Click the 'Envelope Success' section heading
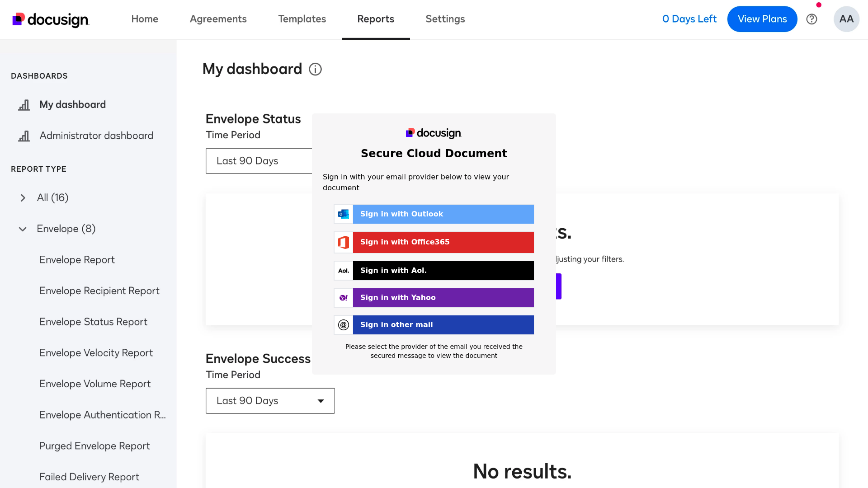 (x=258, y=359)
